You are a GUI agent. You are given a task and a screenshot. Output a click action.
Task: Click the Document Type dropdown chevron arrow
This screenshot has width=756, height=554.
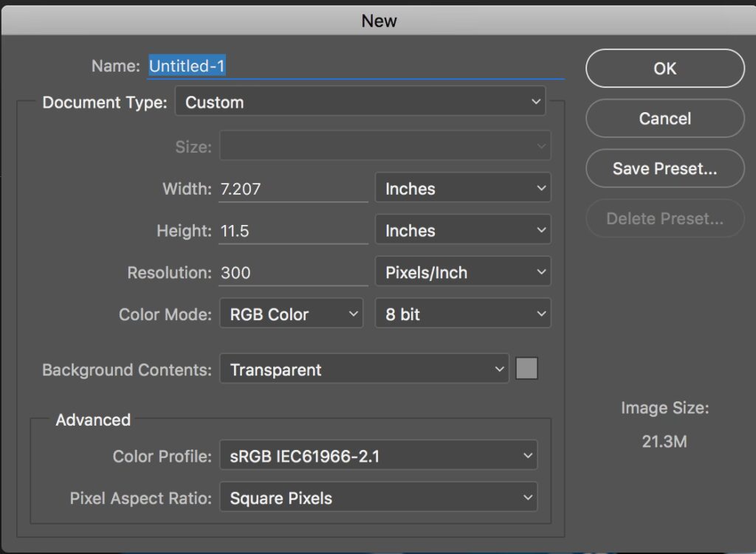click(x=536, y=103)
